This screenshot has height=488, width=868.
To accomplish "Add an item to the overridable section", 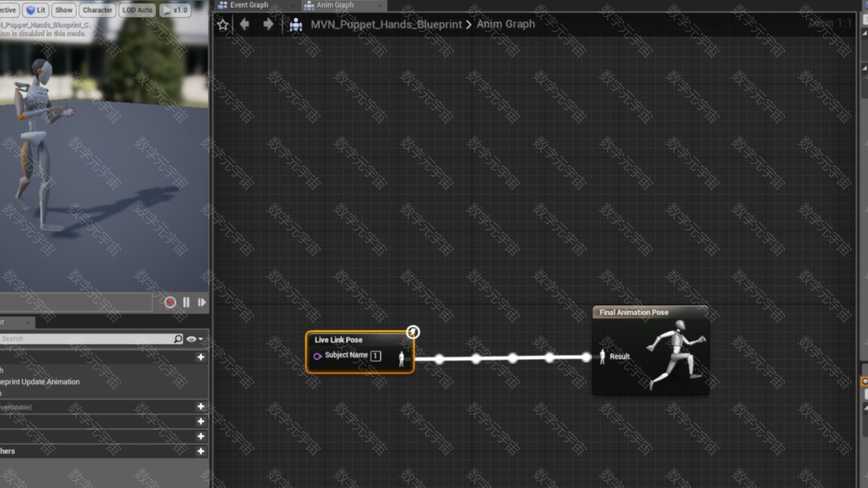I will 201,407.
